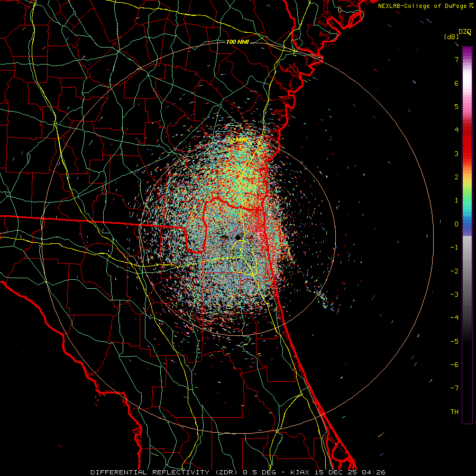Click the 1 value on the color scale

pyautogui.click(x=456, y=200)
